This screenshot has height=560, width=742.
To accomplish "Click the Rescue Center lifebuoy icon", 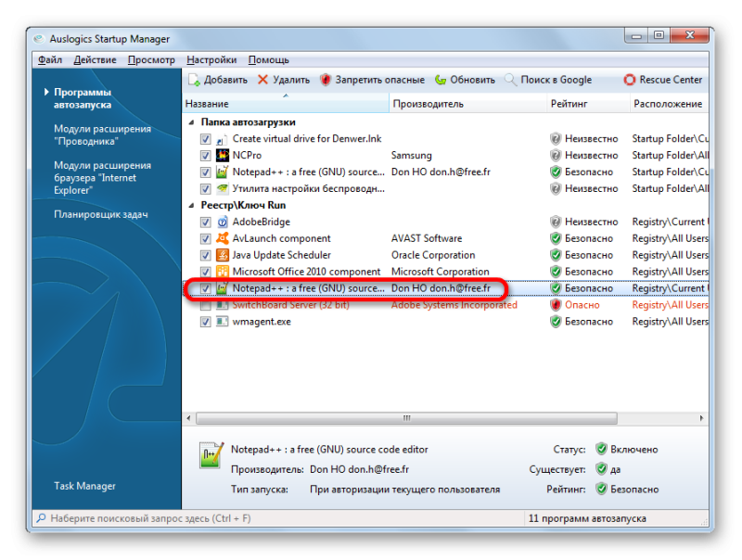I will point(630,80).
